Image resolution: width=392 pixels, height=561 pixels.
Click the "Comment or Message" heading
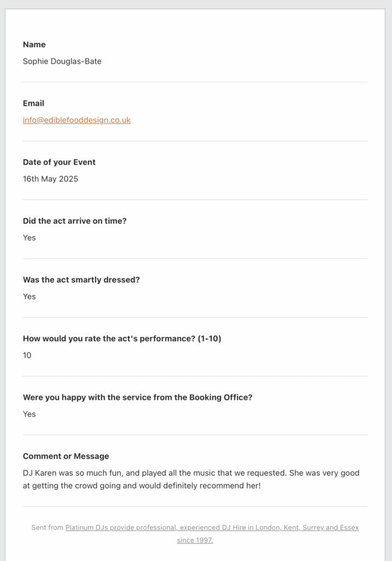click(x=66, y=456)
